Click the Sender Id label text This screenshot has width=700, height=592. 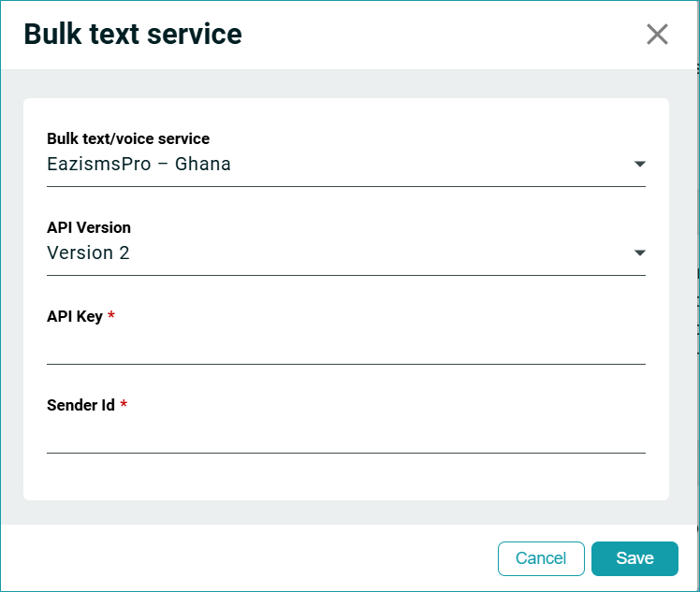coord(80,405)
